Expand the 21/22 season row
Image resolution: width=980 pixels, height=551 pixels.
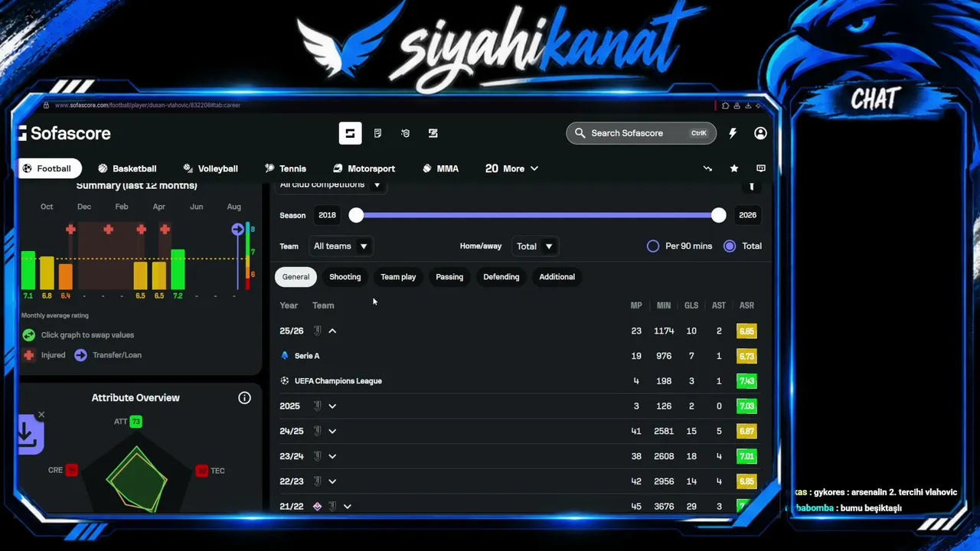tap(348, 507)
